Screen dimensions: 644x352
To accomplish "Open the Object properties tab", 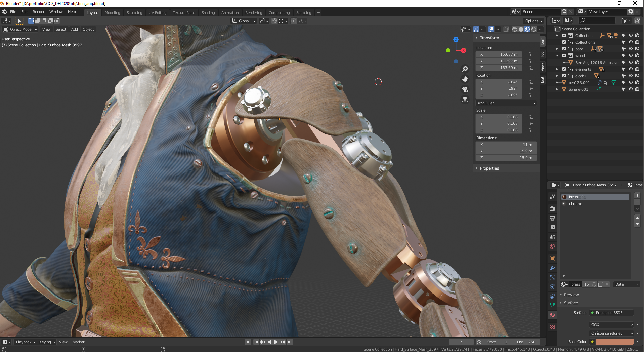I will [x=552, y=259].
